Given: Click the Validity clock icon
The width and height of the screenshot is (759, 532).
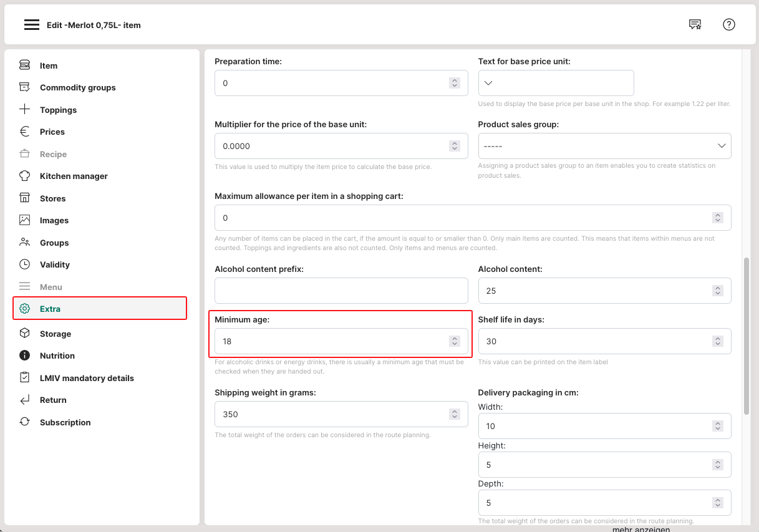Looking at the screenshot, I should click(x=24, y=264).
